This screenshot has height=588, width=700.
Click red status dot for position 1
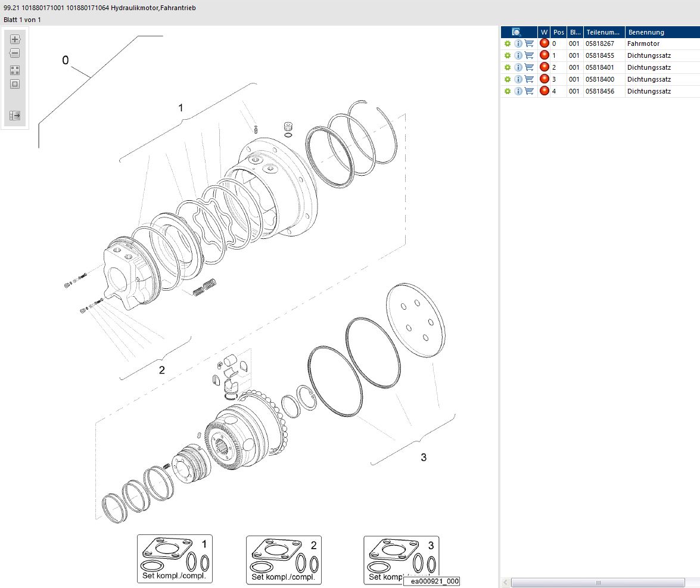click(x=544, y=55)
